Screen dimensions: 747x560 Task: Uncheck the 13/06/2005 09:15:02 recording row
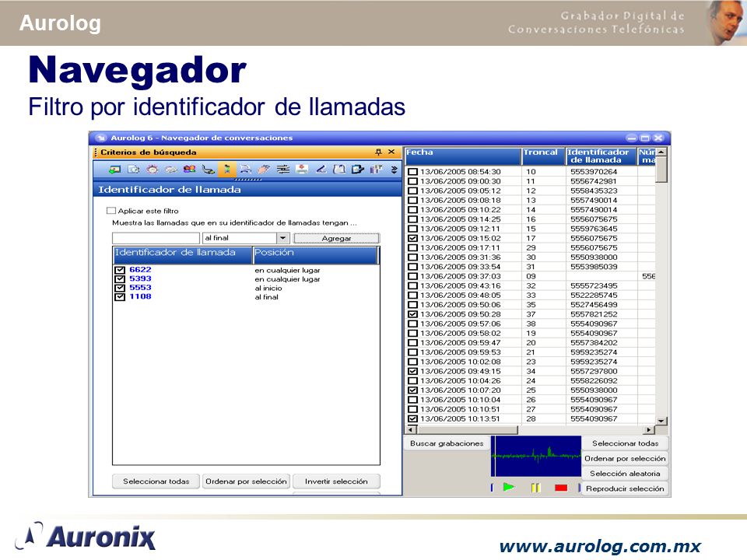click(412, 238)
